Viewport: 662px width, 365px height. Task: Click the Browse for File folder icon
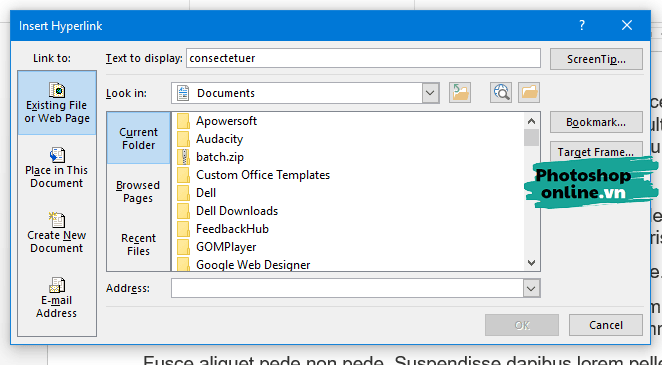click(529, 92)
